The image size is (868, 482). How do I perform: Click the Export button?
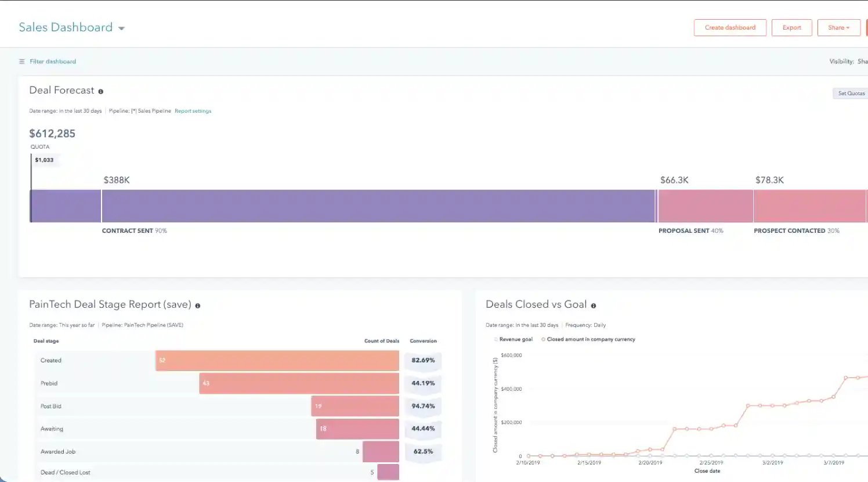[x=791, y=28]
